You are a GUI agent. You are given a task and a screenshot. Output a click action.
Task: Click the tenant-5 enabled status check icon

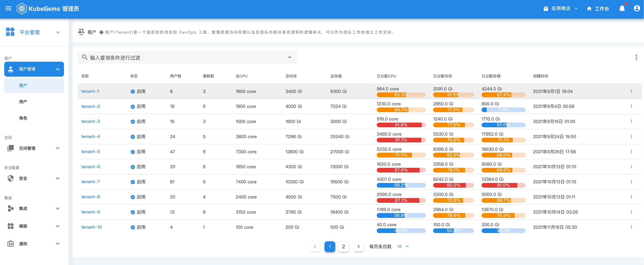pos(133,152)
